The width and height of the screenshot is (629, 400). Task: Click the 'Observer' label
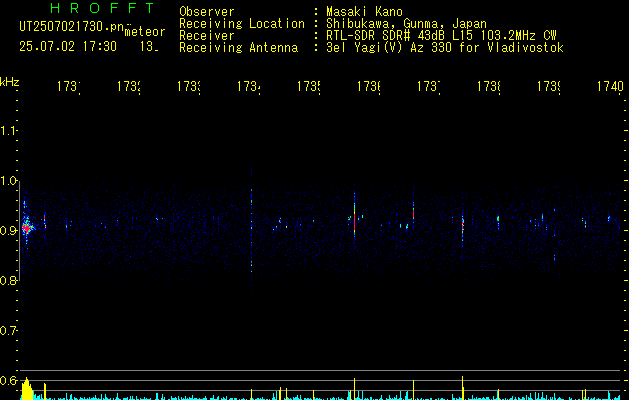click(x=207, y=12)
